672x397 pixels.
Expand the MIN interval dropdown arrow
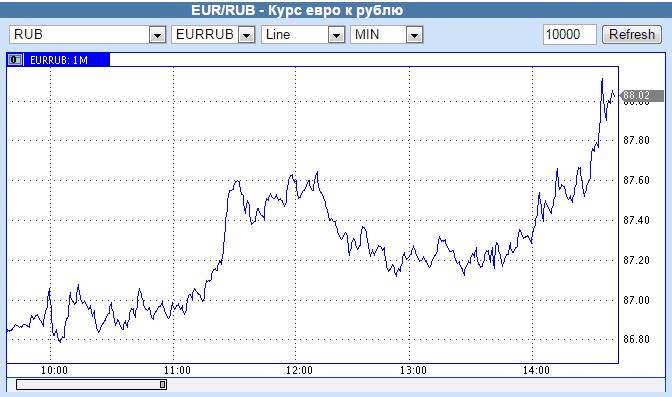pos(414,35)
